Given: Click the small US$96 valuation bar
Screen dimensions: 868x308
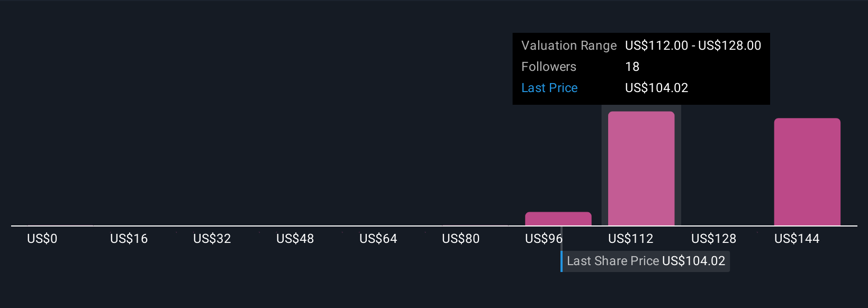Looking at the screenshot, I should click(558, 219).
